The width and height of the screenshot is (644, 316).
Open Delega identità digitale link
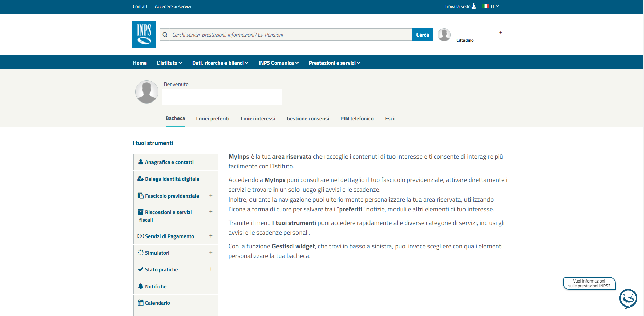coord(172,179)
